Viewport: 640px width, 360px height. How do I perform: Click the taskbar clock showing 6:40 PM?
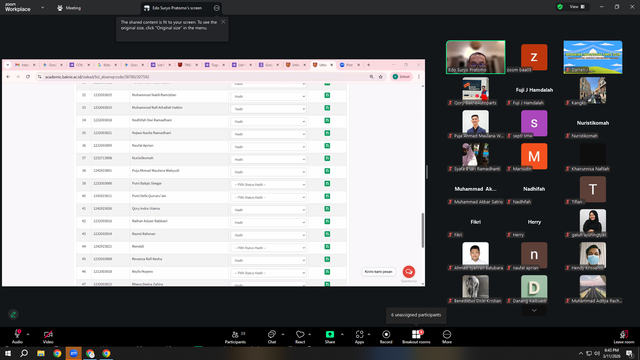click(x=611, y=353)
